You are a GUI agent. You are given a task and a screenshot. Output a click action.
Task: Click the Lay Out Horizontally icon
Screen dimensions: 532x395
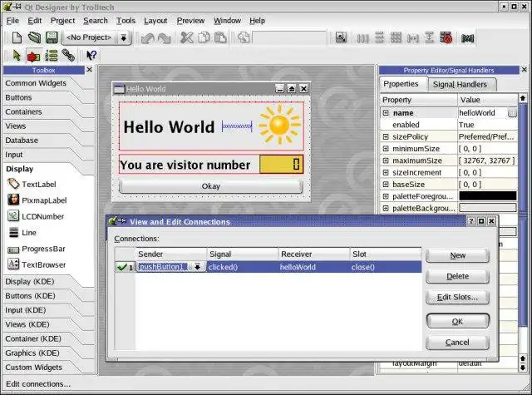[x=362, y=38]
